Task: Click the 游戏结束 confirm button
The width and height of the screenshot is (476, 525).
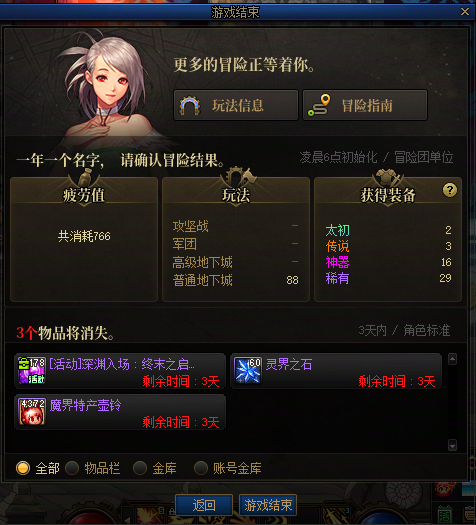Action: coord(268,505)
